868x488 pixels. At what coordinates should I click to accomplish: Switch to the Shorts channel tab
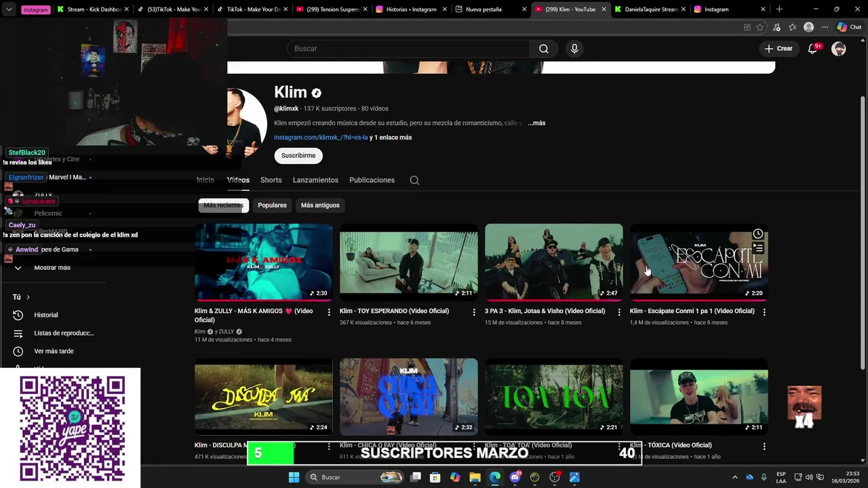[x=271, y=180]
